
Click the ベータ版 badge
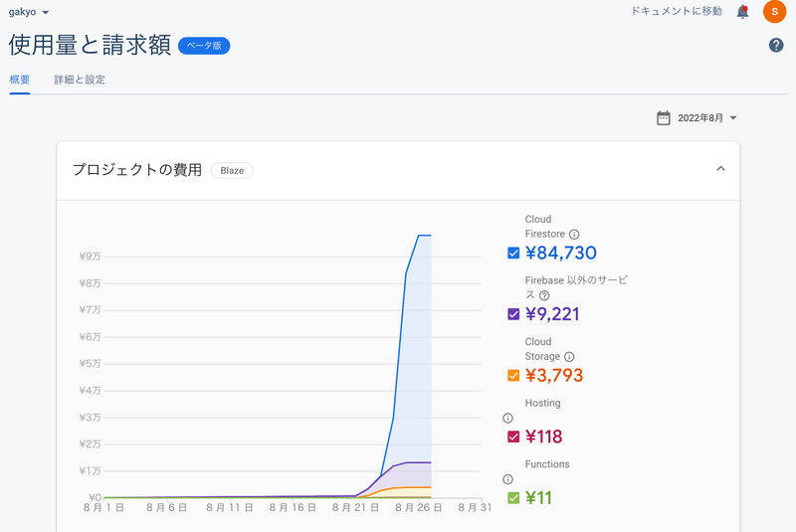[x=204, y=46]
